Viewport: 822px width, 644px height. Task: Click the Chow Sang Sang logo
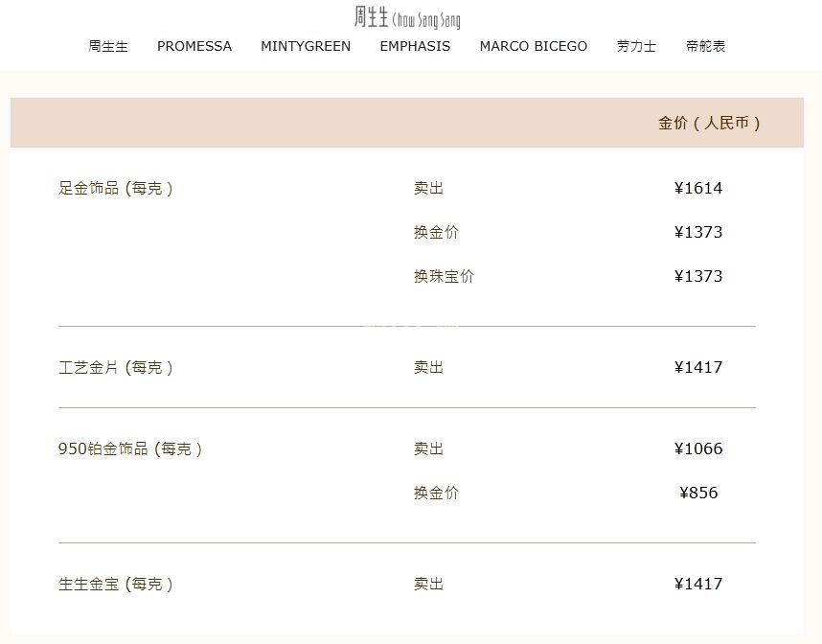tap(406, 18)
